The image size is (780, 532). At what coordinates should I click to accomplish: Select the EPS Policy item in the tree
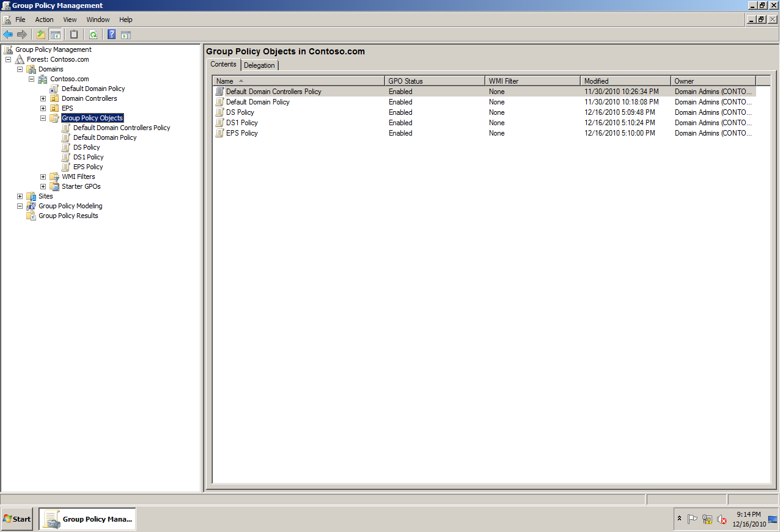tap(88, 166)
